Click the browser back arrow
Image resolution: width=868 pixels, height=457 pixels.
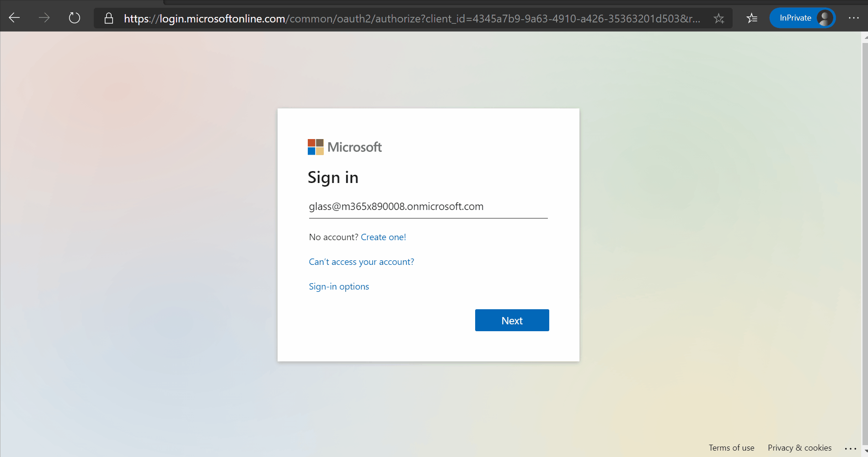coord(15,18)
